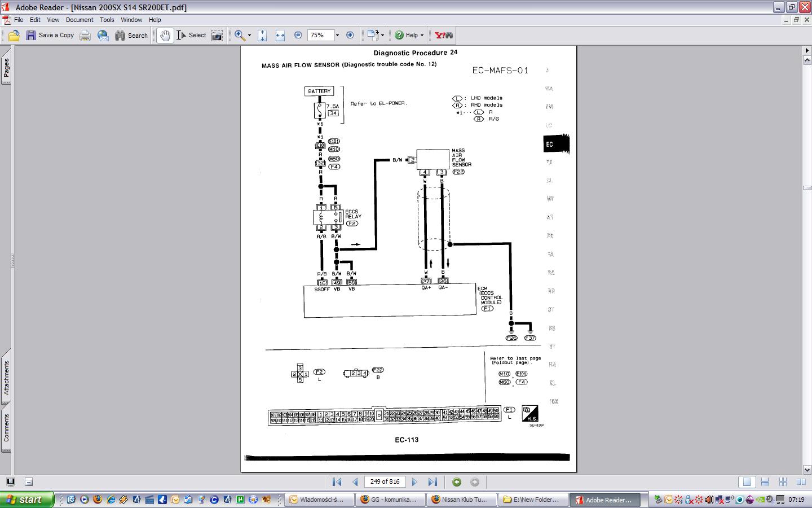Activate the Snapshot camera tool
Viewport: 812px width, 508px height.
(217, 35)
